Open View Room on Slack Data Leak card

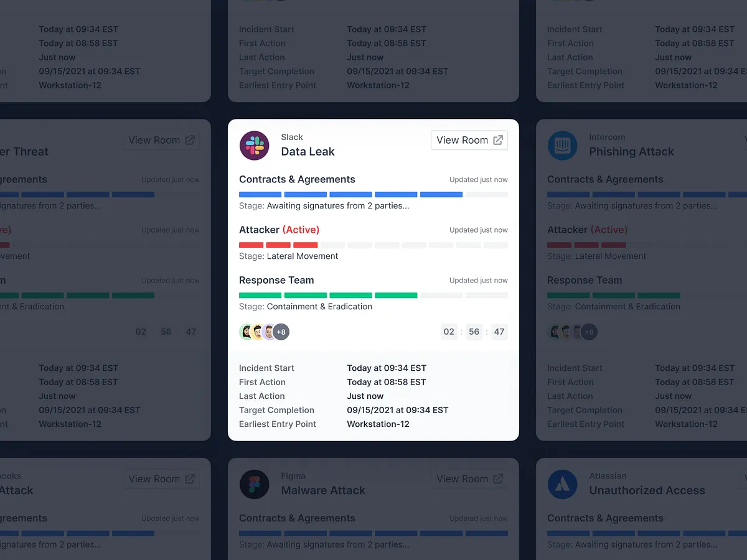(x=469, y=140)
